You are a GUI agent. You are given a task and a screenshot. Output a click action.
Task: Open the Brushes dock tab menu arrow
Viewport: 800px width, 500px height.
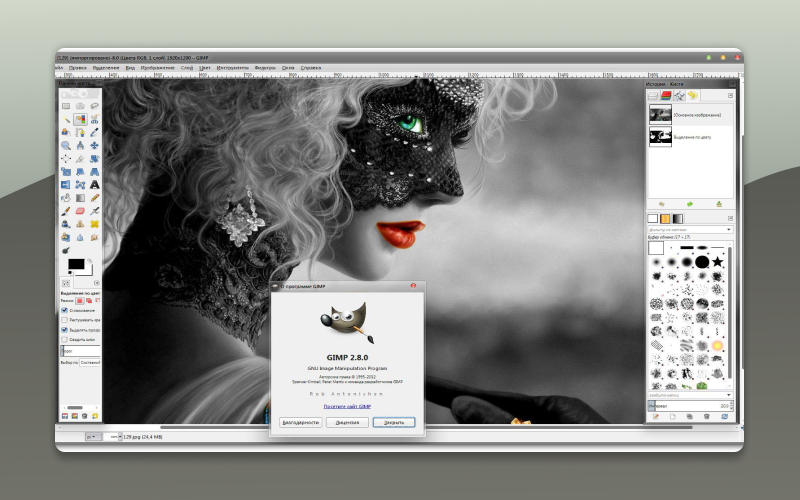pyautogui.click(x=730, y=218)
